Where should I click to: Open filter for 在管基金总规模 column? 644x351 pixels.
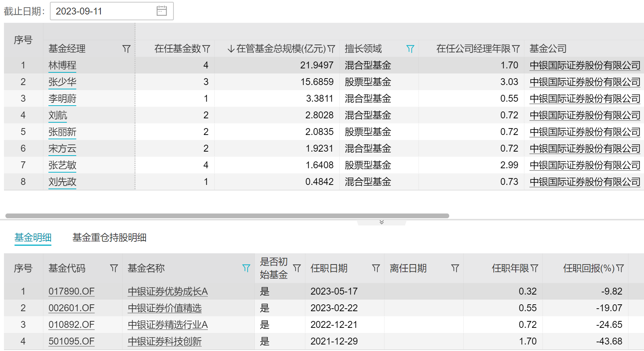[331, 49]
